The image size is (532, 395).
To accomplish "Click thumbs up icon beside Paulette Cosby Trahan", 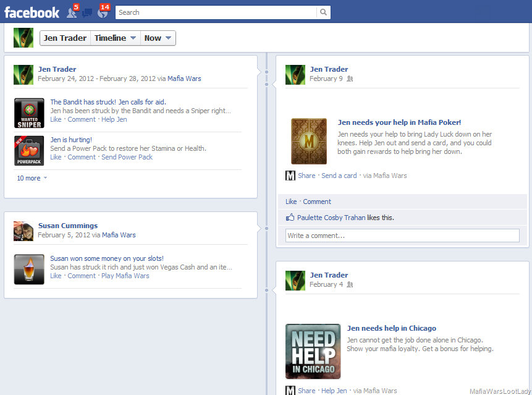I will [290, 217].
